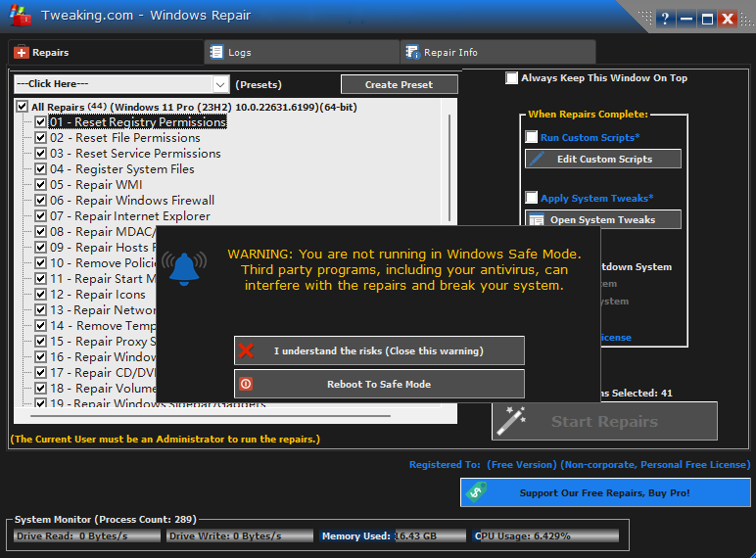Toggle the All Repairs master checkbox
Image resolution: width=756 pixels, height=558 pixels.
point(22,107)
